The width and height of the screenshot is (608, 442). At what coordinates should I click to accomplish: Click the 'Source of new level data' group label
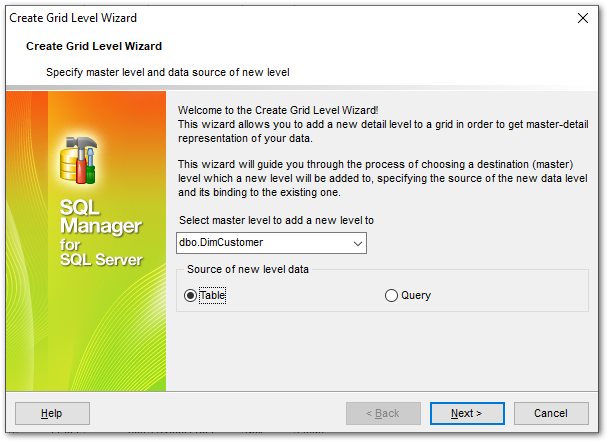point(248,269)
